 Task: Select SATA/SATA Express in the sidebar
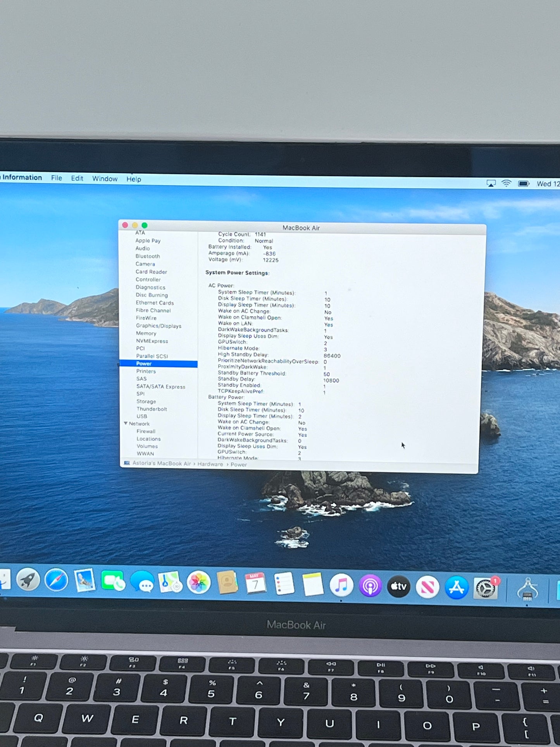[x=161, y=386]
